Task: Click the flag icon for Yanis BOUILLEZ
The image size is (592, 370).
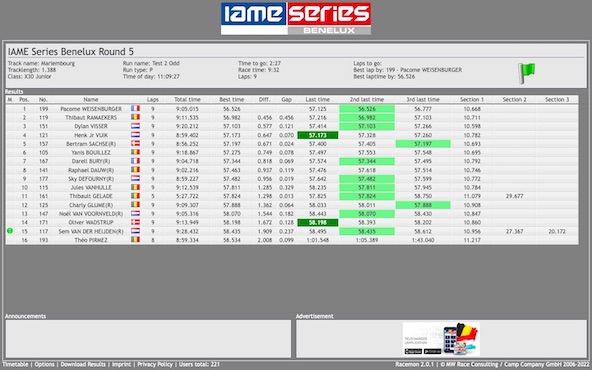Action: [x=135, y=152]
